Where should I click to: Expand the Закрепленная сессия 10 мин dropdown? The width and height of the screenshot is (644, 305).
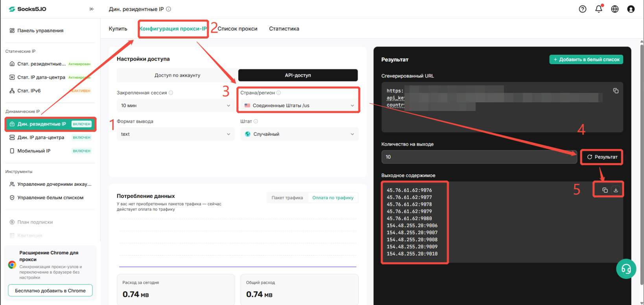(175, 105)
